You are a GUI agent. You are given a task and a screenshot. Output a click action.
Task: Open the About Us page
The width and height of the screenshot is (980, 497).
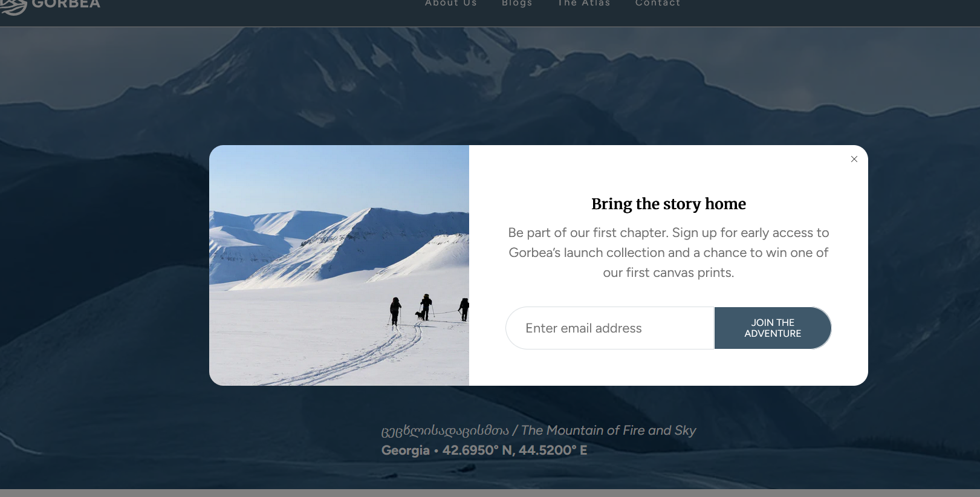(x=451, y=3)
